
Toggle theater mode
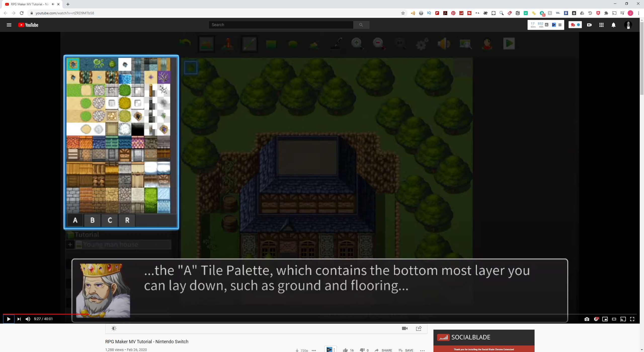[x=614, y=319]
